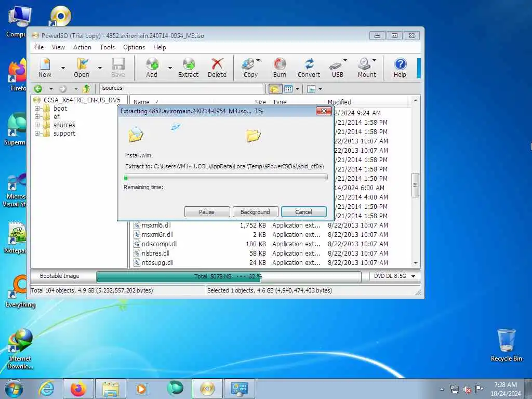Click the Copy disc toolbar icon
The height and width of the screenshot is (399, 532).
pyautogui.click(x=250, y=68)
